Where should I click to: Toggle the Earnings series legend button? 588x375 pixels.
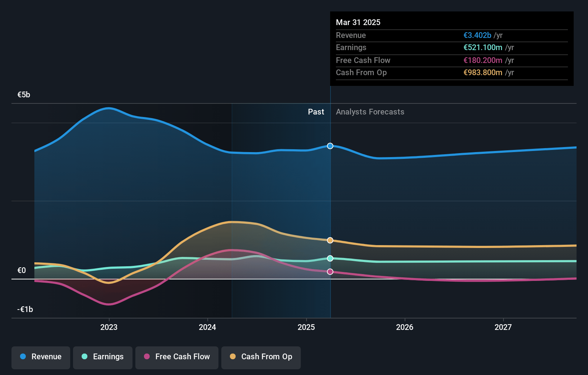[103, 357]
